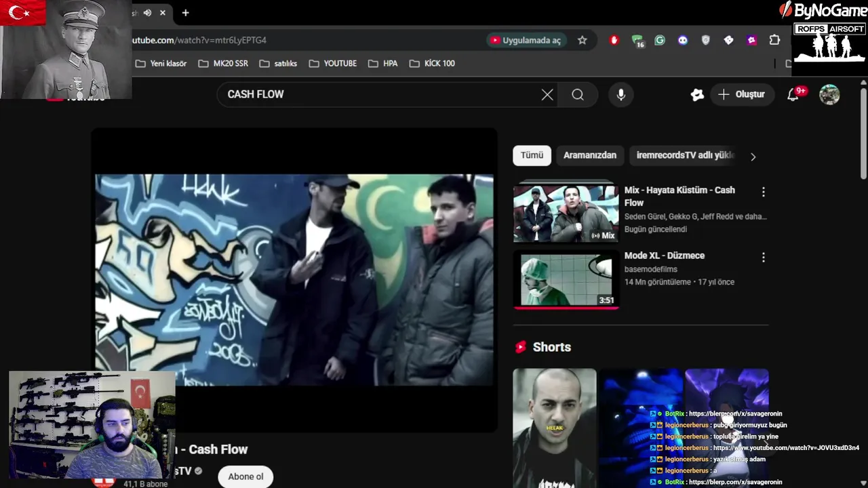Close the current browser tab

coord(163,12)
